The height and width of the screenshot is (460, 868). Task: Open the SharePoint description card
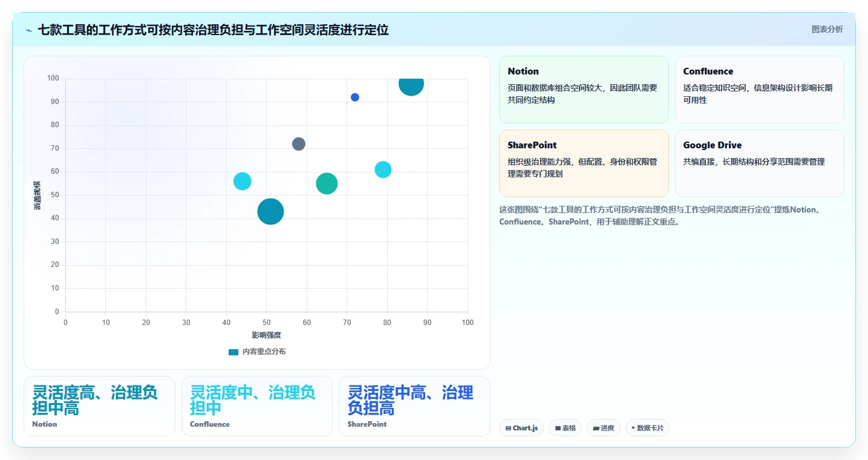tap(584, 163)
